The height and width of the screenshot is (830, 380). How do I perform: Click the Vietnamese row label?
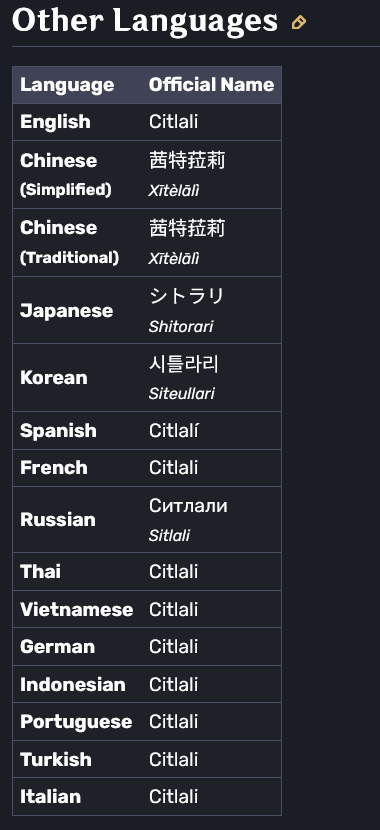tap(77, 609)
